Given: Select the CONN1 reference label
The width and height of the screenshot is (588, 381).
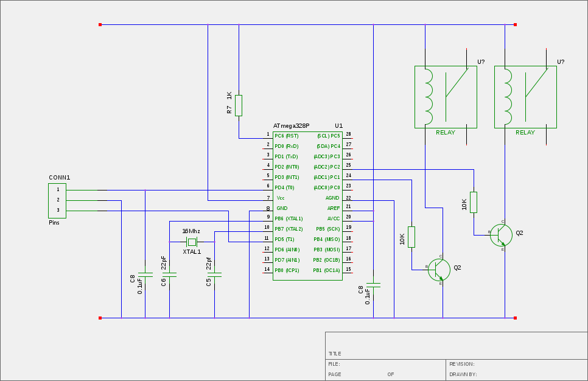Looking at the screenshot, I should [x=59, y=177].
